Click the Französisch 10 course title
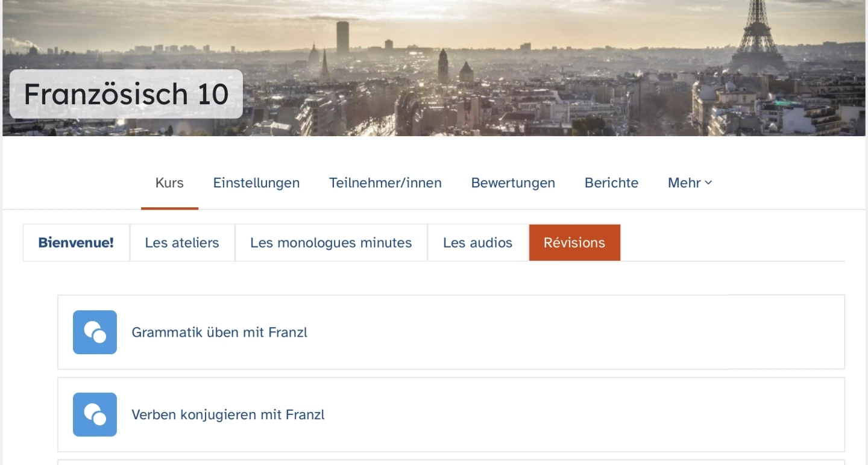 coord(126,94)
